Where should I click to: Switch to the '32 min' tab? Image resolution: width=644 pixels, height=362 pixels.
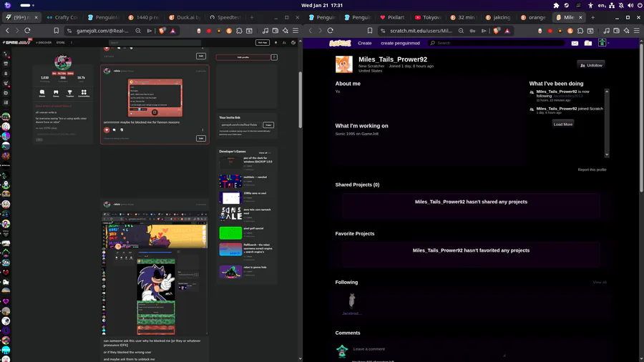tap(463, 18)
